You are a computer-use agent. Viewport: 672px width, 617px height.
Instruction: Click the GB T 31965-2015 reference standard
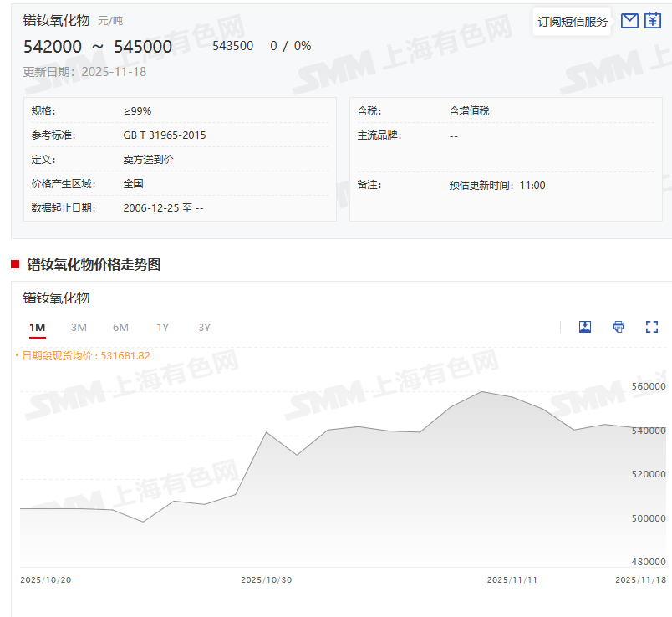(x=164, y=135)
